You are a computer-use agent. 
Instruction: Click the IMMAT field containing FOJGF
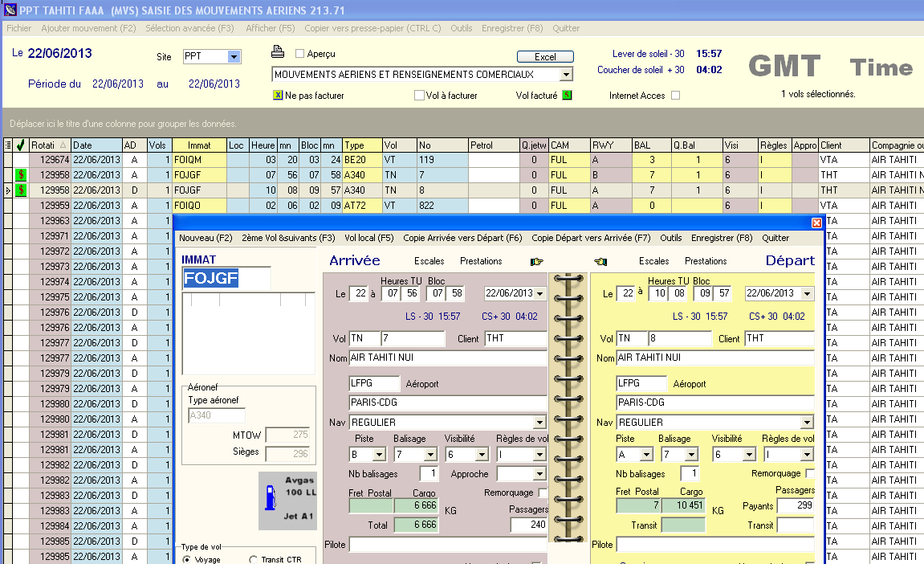pos(226,279)
